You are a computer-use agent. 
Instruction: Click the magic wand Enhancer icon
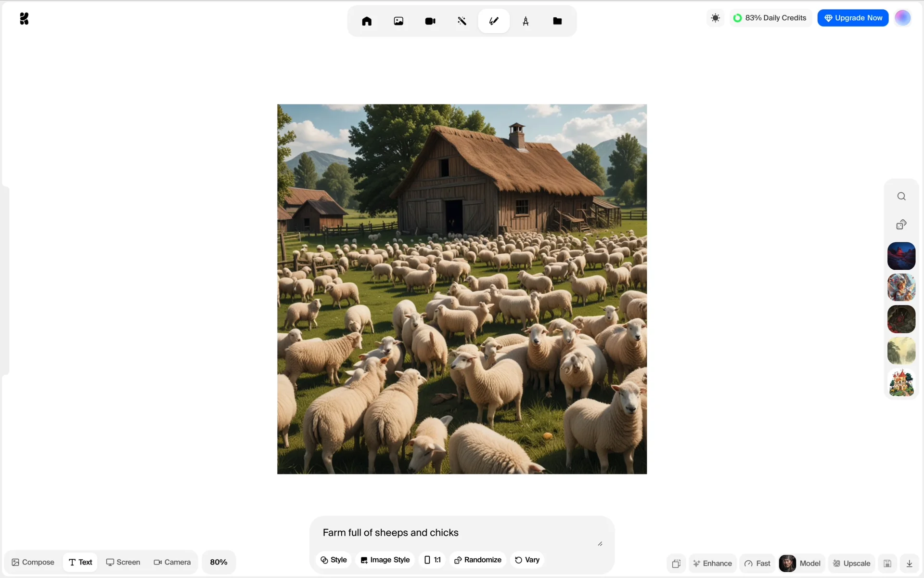[462, 21]
